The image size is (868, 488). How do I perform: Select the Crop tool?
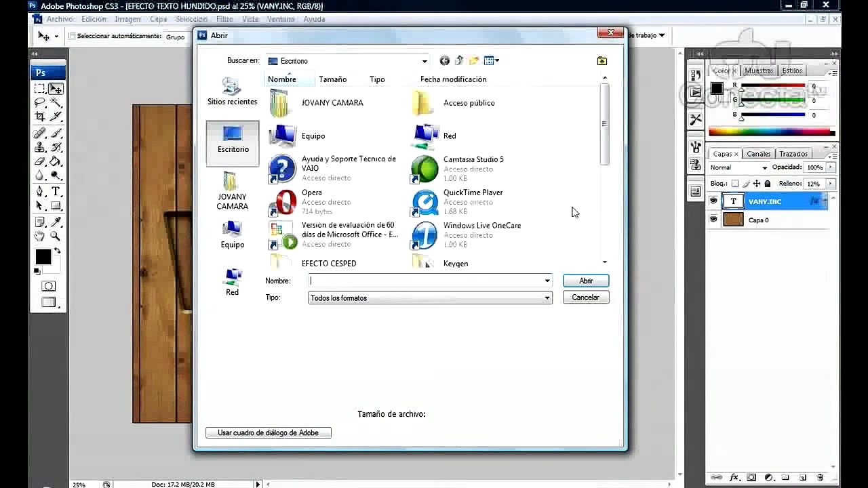(x=40, y=117)
